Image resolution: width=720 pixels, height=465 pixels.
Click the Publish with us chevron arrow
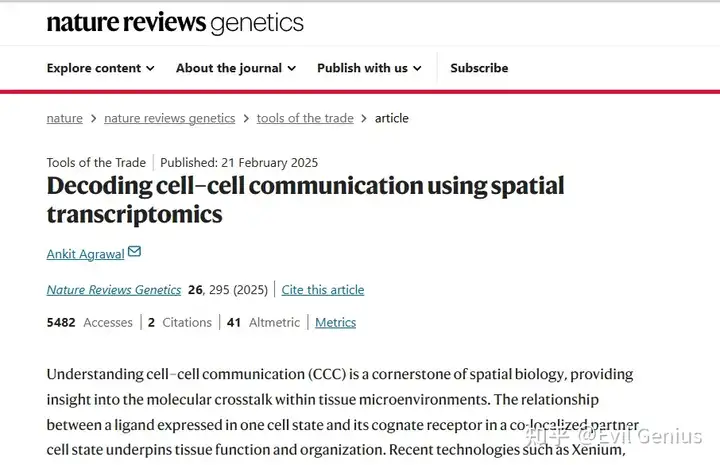417,69
